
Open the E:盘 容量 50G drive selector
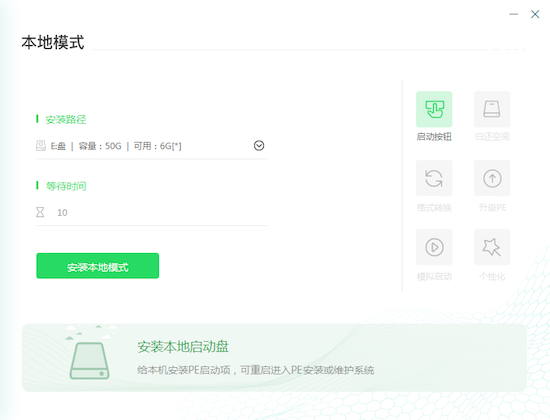(152, 146)
